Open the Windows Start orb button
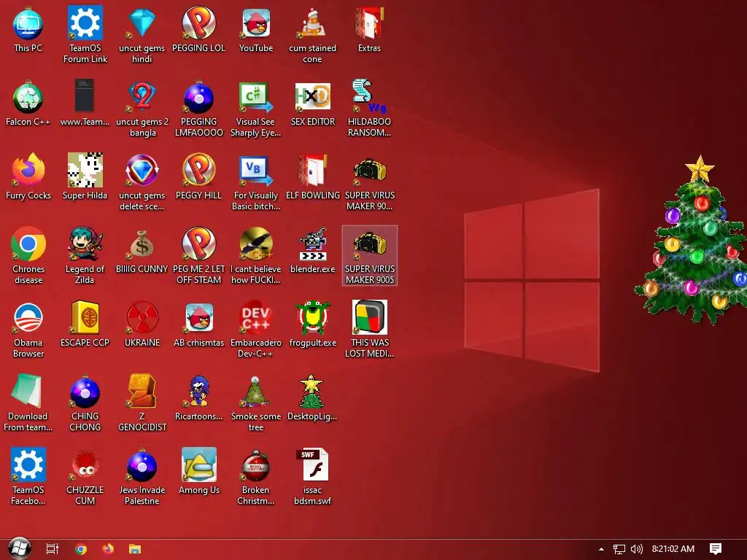 coord(20,548)
